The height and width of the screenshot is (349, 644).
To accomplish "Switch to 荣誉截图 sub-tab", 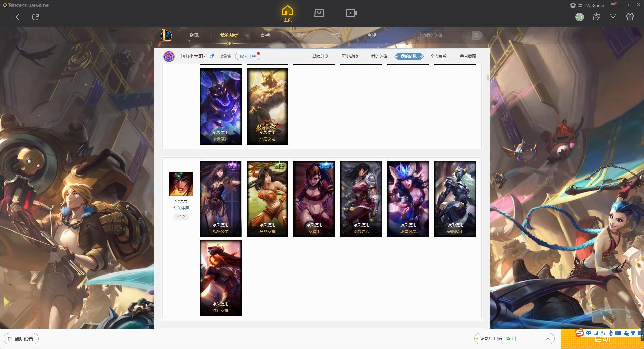I will [x=468, y=56].
